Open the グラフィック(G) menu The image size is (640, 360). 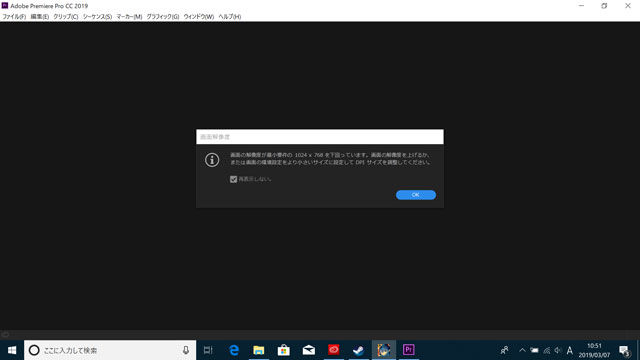tap(162, 17)
